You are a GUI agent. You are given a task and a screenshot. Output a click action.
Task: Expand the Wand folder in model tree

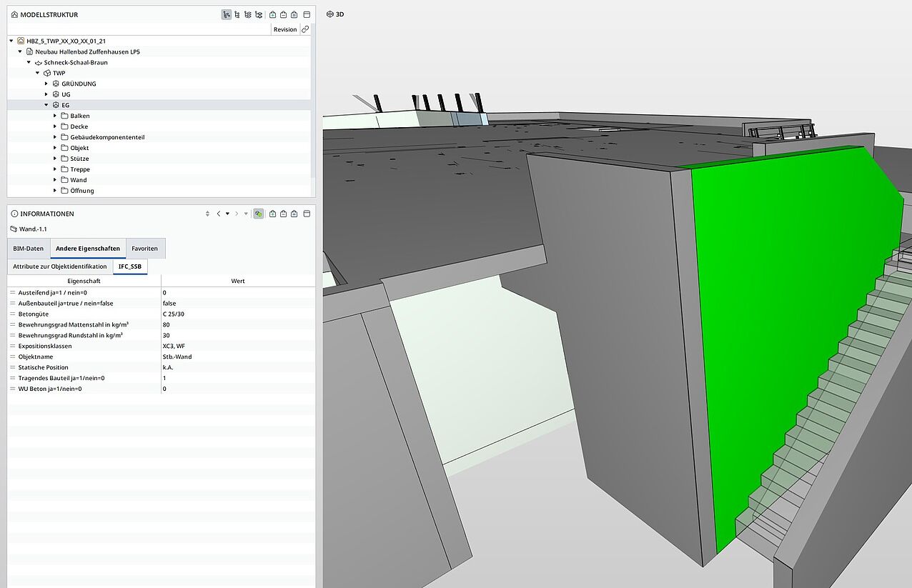[55, 180]
